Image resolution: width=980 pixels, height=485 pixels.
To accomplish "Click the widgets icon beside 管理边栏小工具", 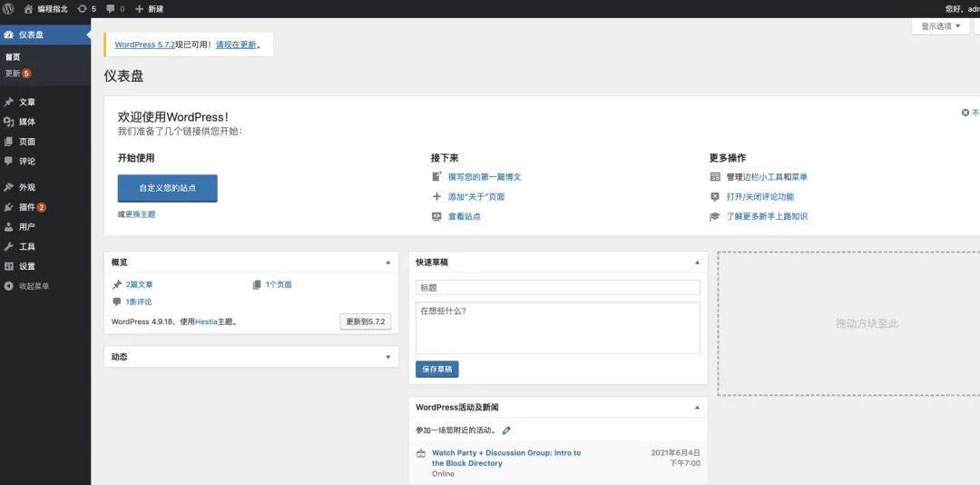I will [x=715, y=177].
